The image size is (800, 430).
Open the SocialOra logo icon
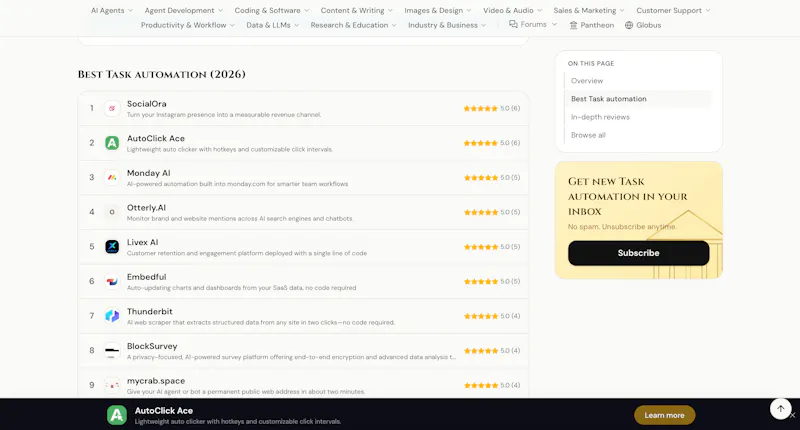[x=112, y=108]
